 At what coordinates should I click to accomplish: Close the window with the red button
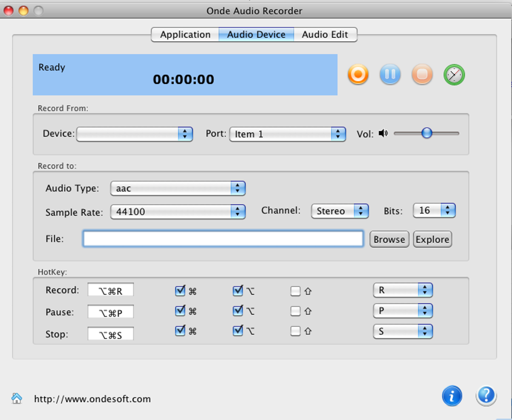point(9,11)
